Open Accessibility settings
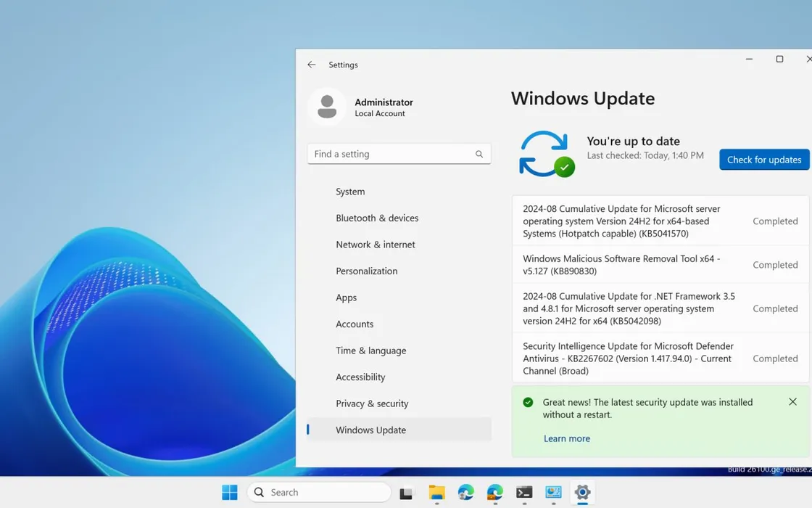This screenshot has width=812, height=508. pos(399,377)
